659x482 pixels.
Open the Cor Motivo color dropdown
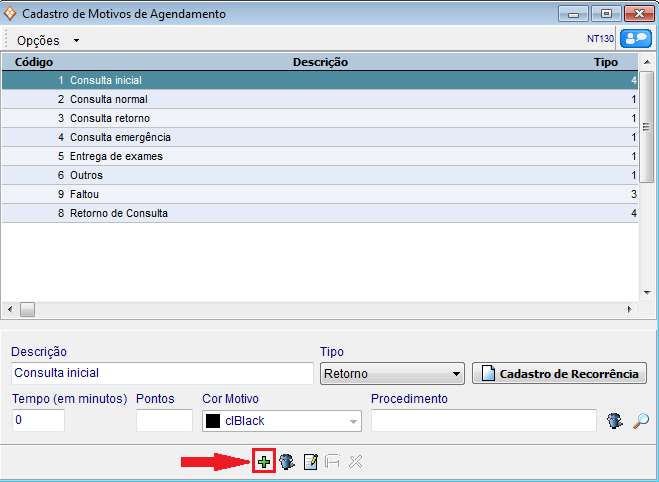click(354, 422)
